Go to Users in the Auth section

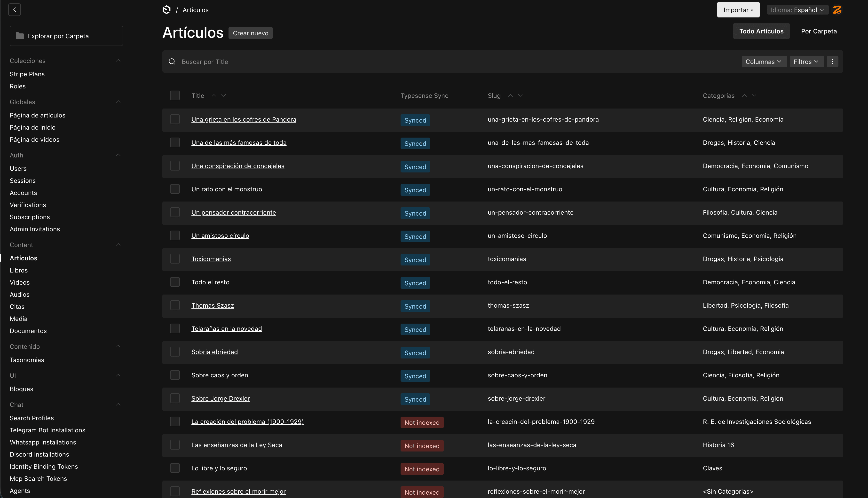point(18,169)
